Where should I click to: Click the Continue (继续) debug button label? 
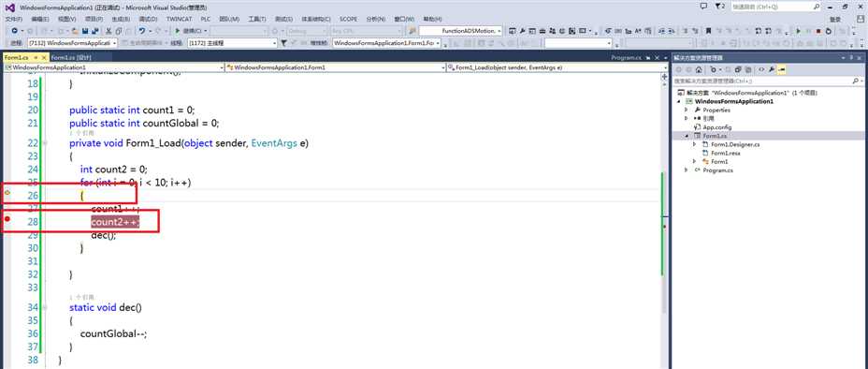pyautogui.click(x=192, y=31)
